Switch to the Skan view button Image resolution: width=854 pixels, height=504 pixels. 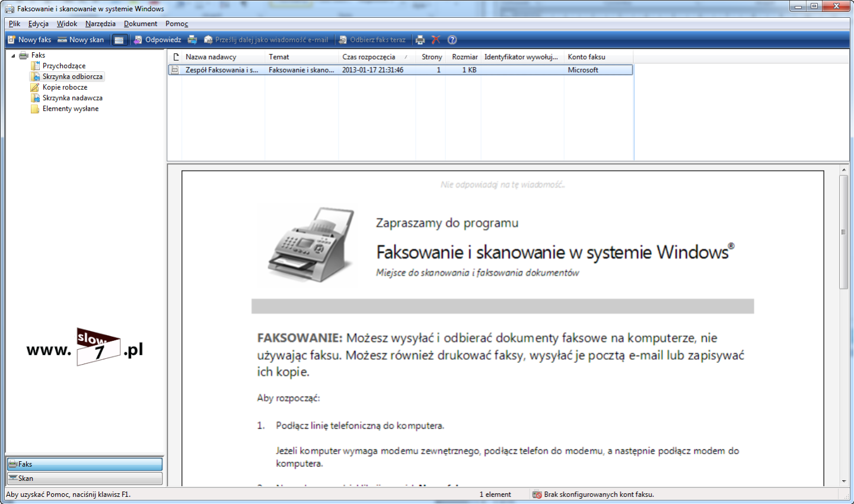(84, 479)
